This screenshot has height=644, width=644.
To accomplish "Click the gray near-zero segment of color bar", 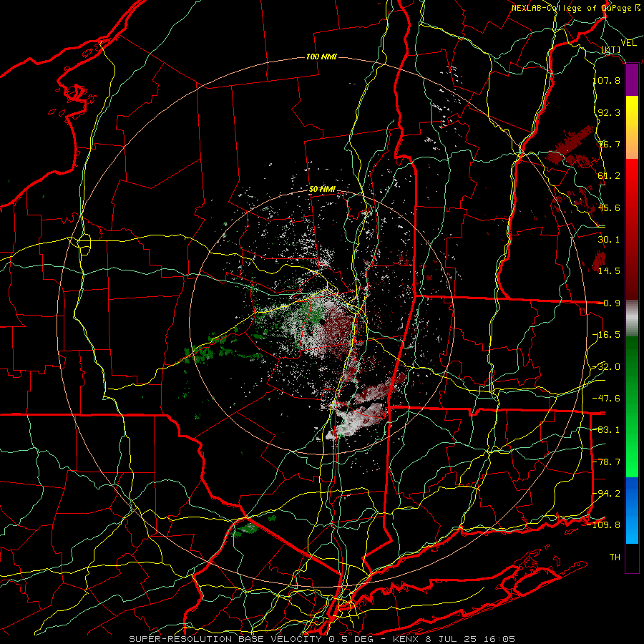I will (x=632, y=318).
